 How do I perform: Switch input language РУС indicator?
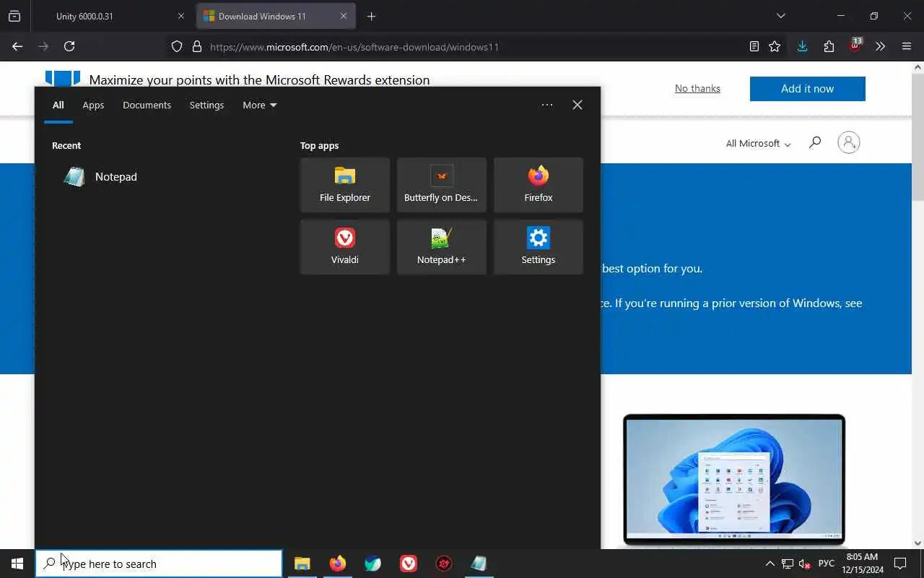pos(827,564)
